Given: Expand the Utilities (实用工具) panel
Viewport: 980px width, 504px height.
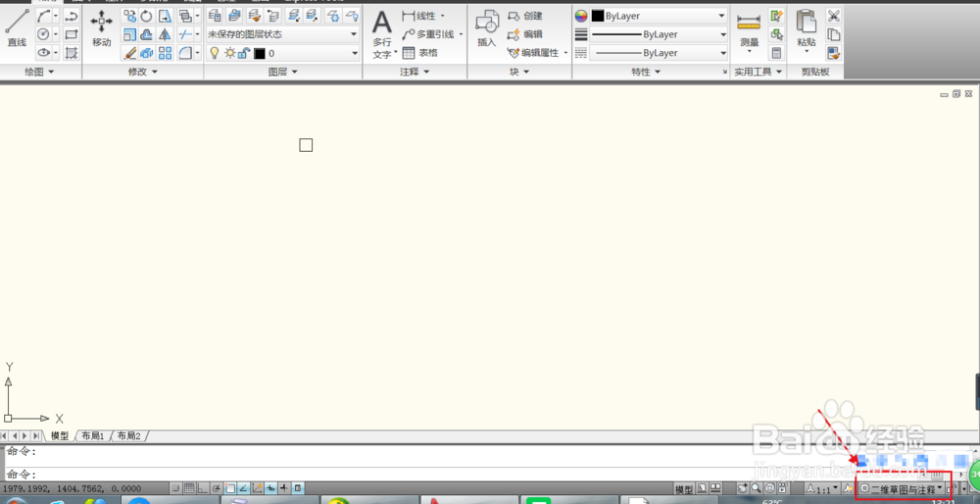Looking at the screenshot, I should (x=759, y=72).
